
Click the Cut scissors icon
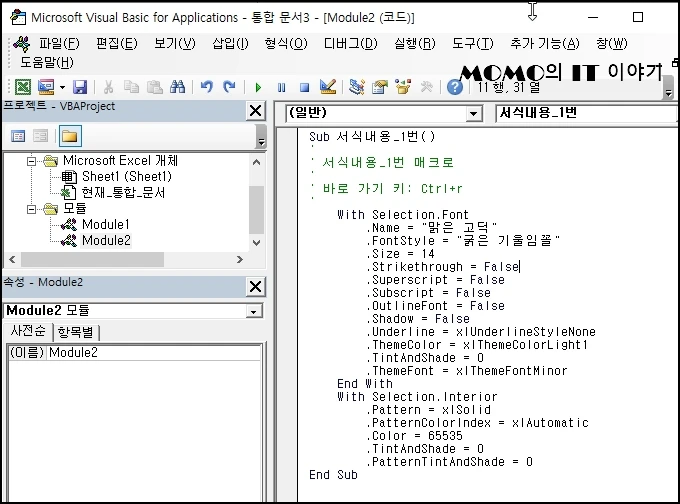pyautogui.click(x=108, y=87)
